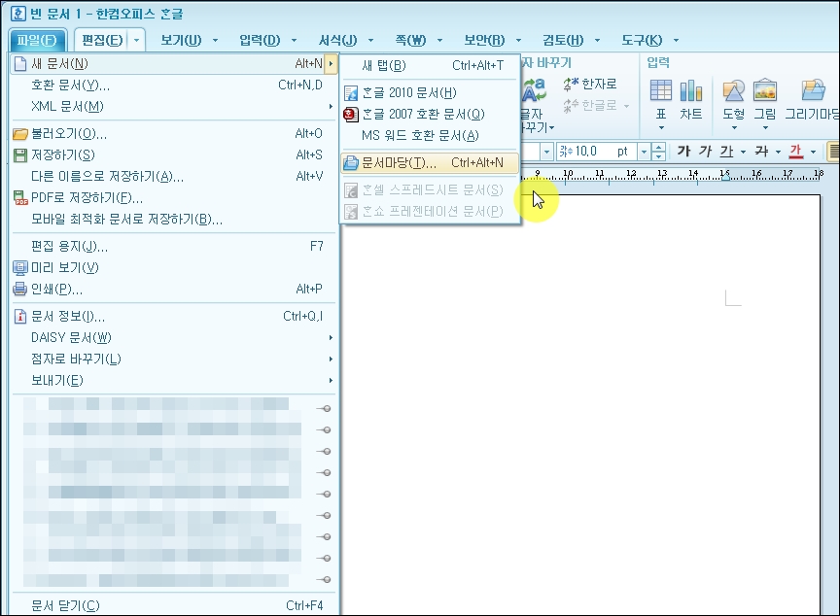Open the 표 dropdown arrow below table
The height and width of the screenshot is (616, 840).
pyautogui.click(x=661, y=127)
